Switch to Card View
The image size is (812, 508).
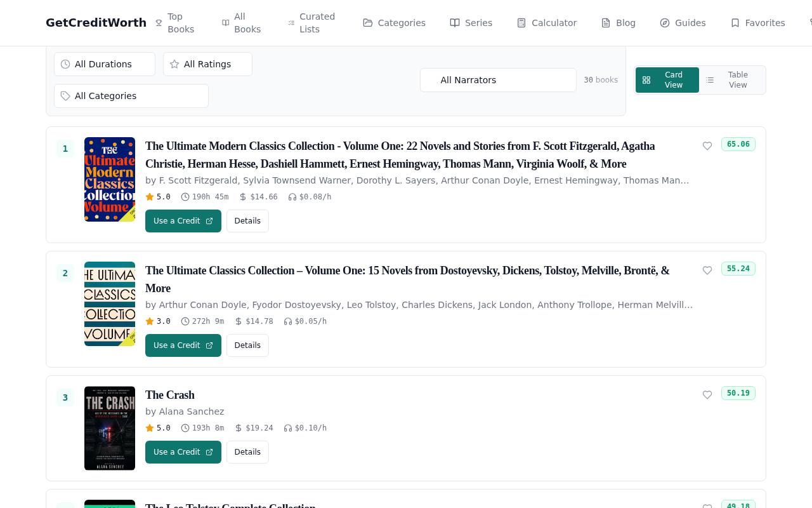(x=667, y=80)
